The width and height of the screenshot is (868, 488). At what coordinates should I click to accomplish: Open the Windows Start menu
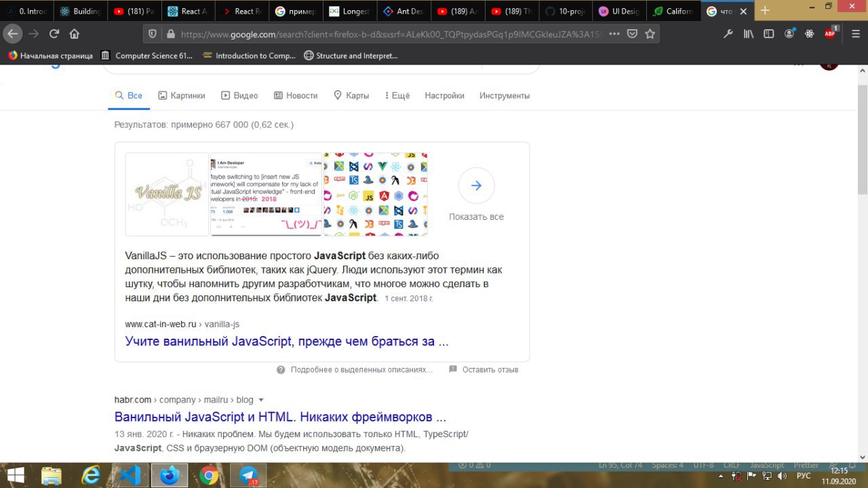coord(14,475)
